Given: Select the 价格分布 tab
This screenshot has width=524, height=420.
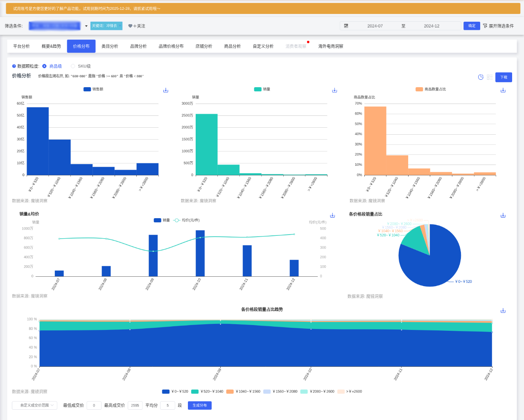Looking at the screenshot, I should tap(81, 46).
